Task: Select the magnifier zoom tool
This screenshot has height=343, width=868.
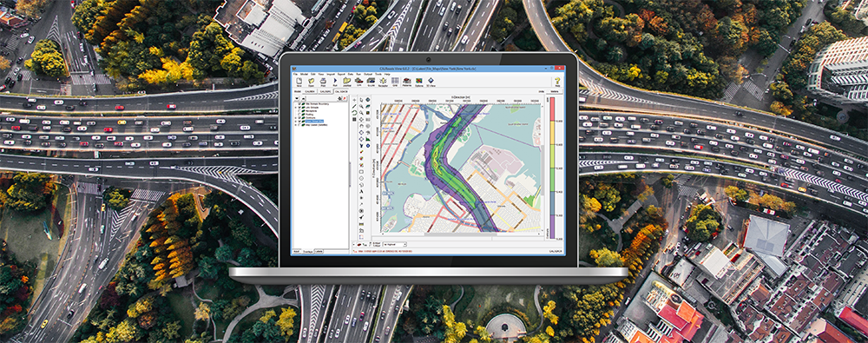Action: click(361, 107)
